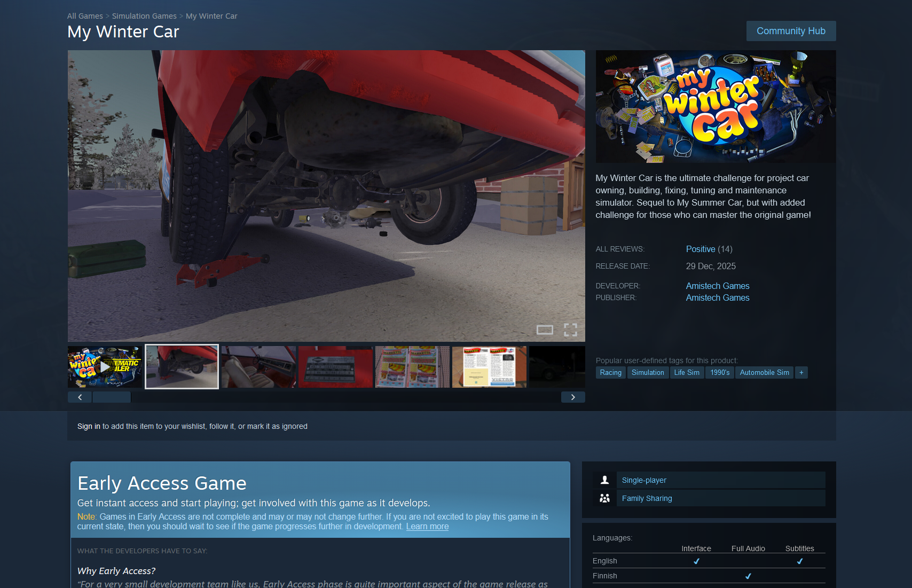912x588 pixels.
Task: Select the car interior seats thumbnail
Action: [258, 366]
